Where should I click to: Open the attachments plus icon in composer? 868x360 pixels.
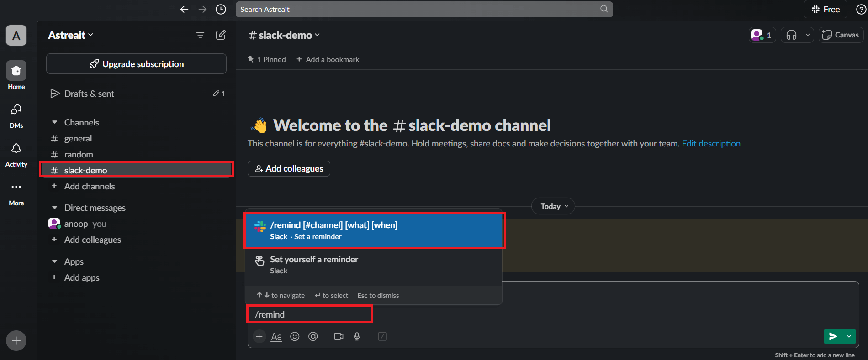pos(259,336)
